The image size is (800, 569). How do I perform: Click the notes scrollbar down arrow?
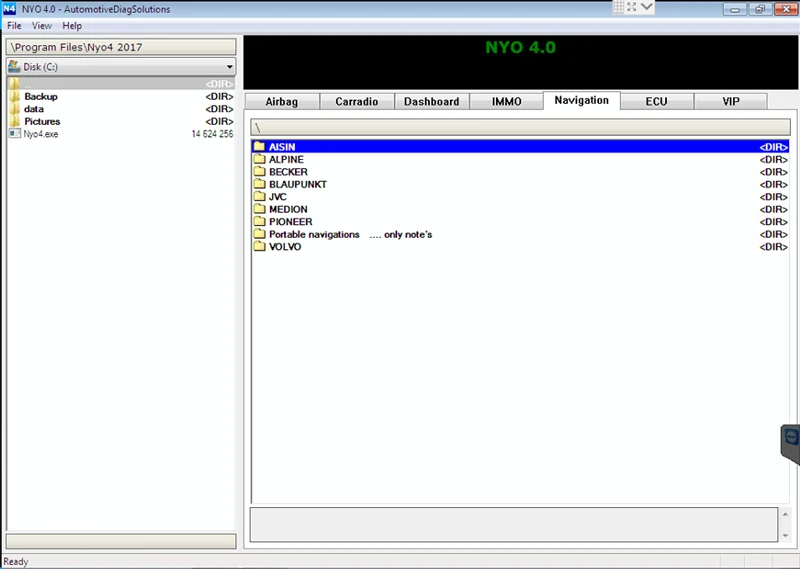point(785,535)
